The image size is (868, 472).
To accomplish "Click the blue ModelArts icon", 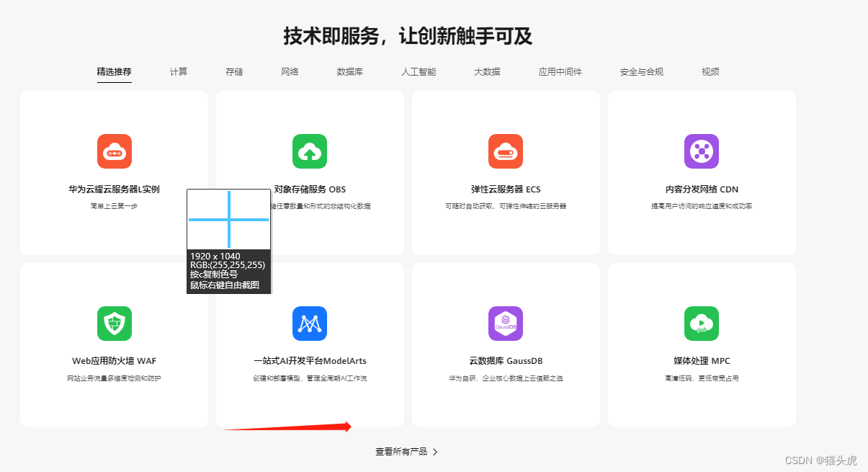I will click(x=310, y=324).
